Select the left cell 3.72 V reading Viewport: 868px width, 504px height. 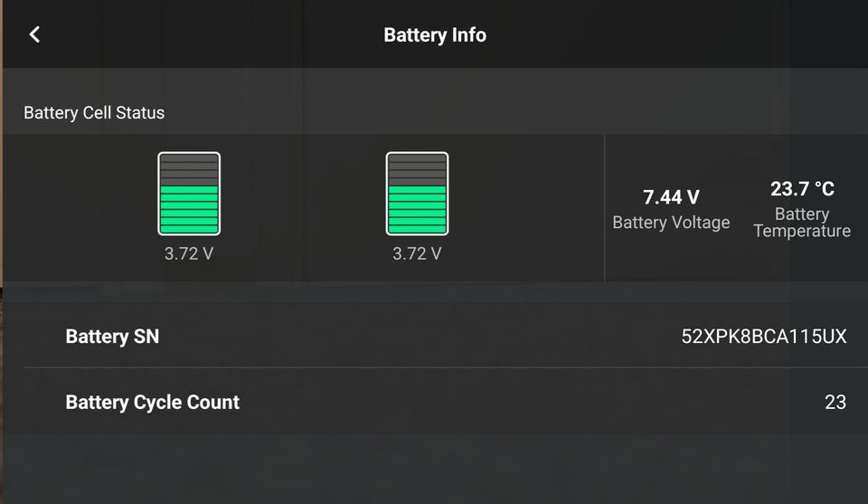click(x=189, y=253)
